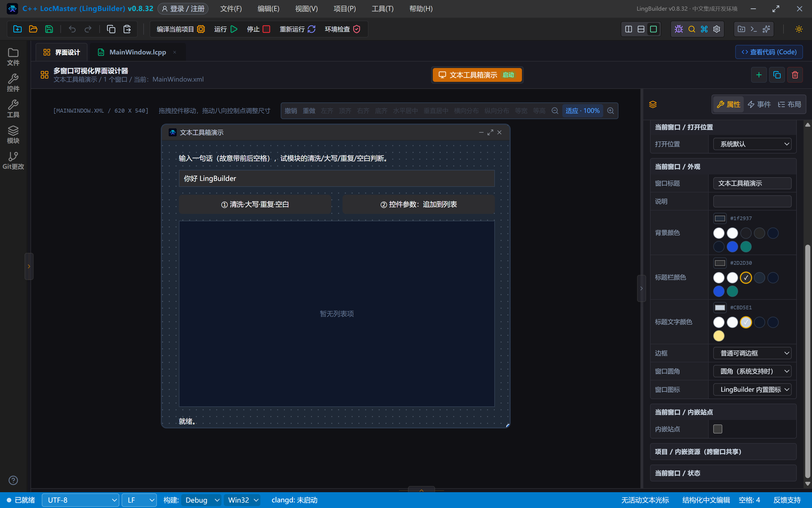Open the 打开位置 dropdown
Image resolution: width=812 pixels, height=508 pixels.
point(752,144)
